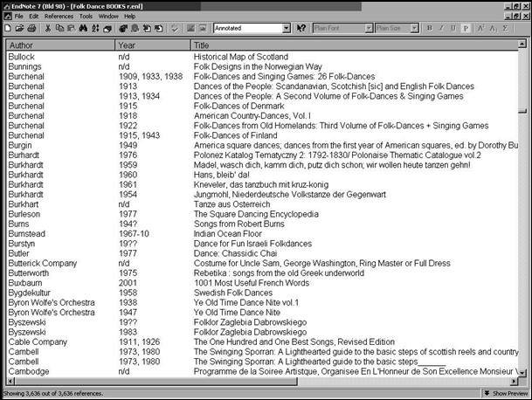Click the horizontal scrollbar left arrow
The height and width of the screenshot is (400, 532).
(x=10, y=382)
